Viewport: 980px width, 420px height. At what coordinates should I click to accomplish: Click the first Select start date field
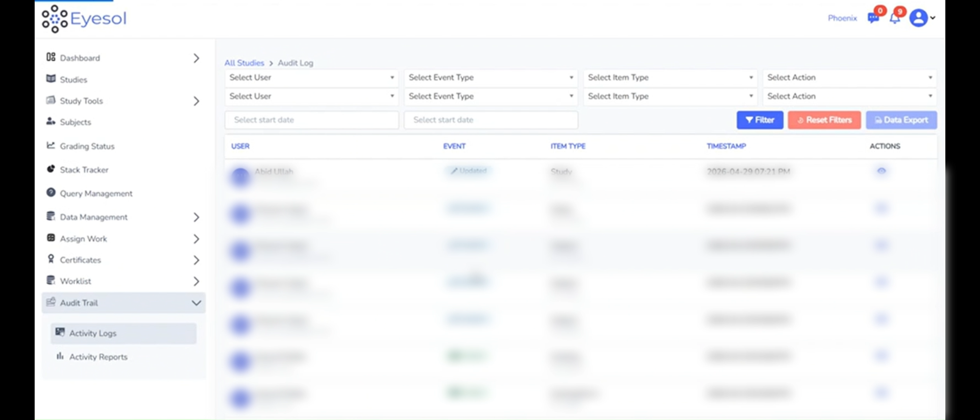click(x=311, y=120)
